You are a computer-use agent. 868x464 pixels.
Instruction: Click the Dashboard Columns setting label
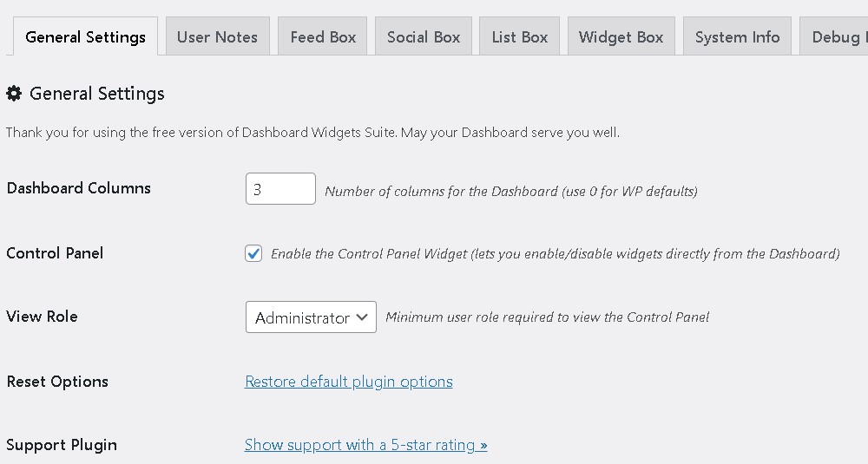(x=79, y=188)
